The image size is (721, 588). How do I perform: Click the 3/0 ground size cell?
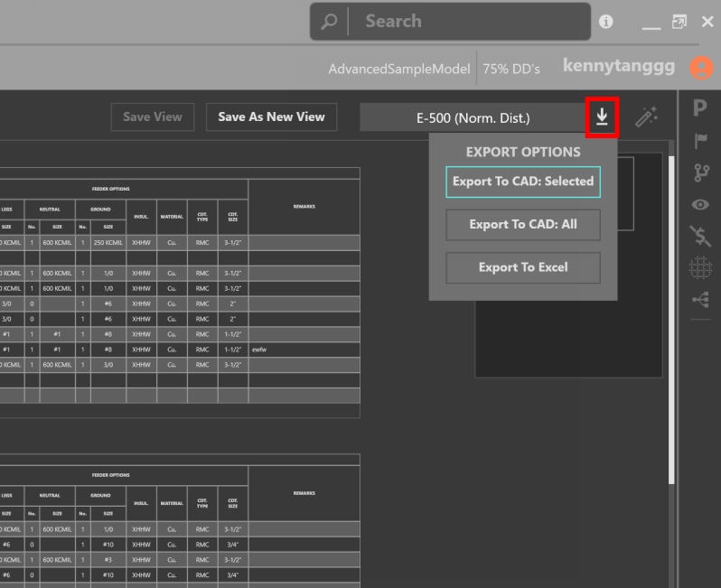tap(108, 365)
